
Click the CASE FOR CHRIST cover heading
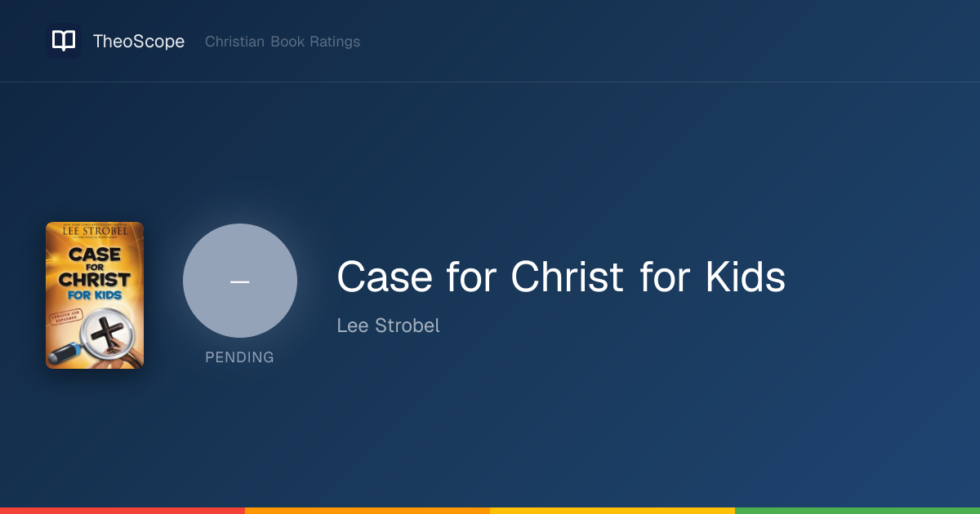[95, 267]
